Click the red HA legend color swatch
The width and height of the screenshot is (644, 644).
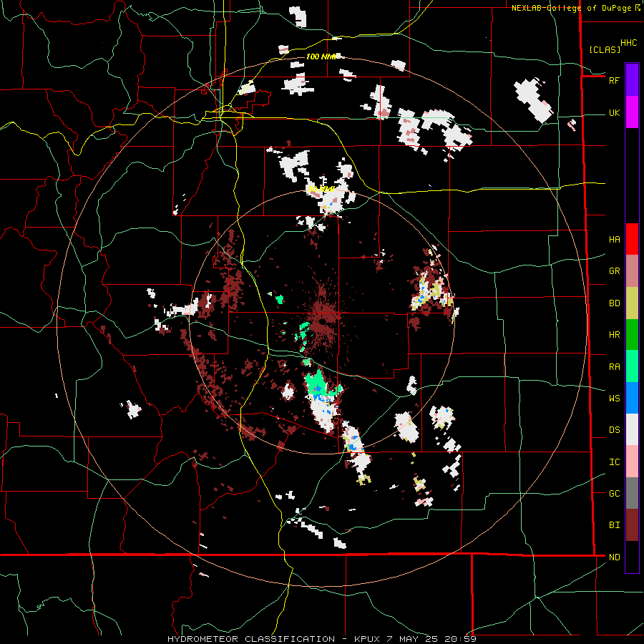point(632,239)
